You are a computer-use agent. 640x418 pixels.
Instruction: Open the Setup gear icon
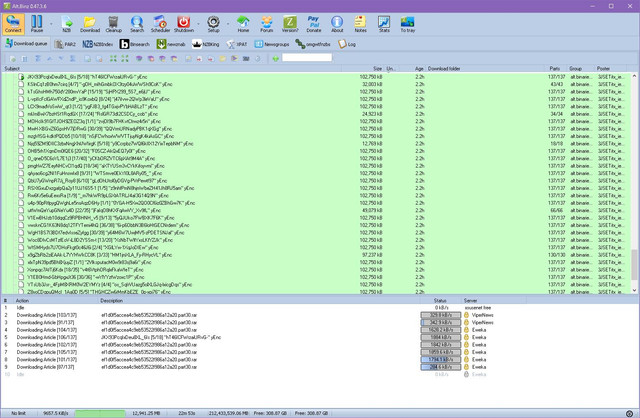pos(213,24)
